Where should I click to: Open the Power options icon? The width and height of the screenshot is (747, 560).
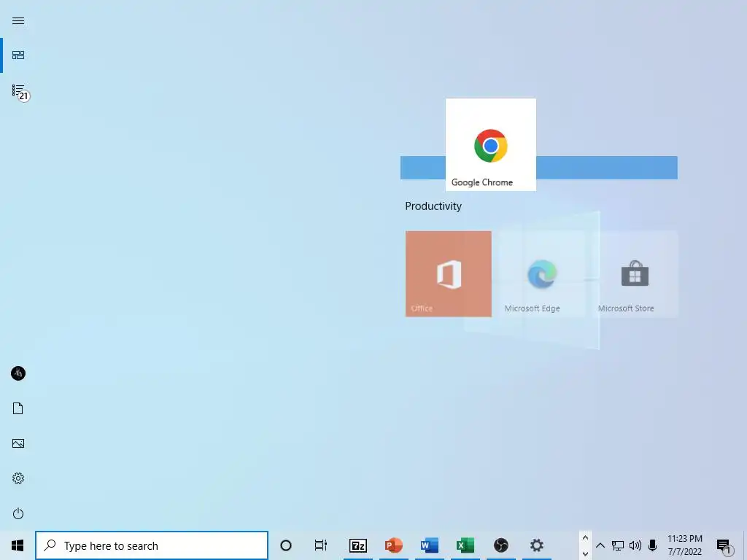[x=18, y=513]
